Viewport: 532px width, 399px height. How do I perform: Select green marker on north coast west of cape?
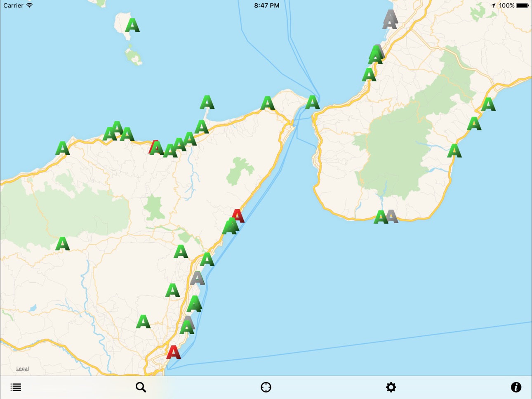[x=268, y=103]
